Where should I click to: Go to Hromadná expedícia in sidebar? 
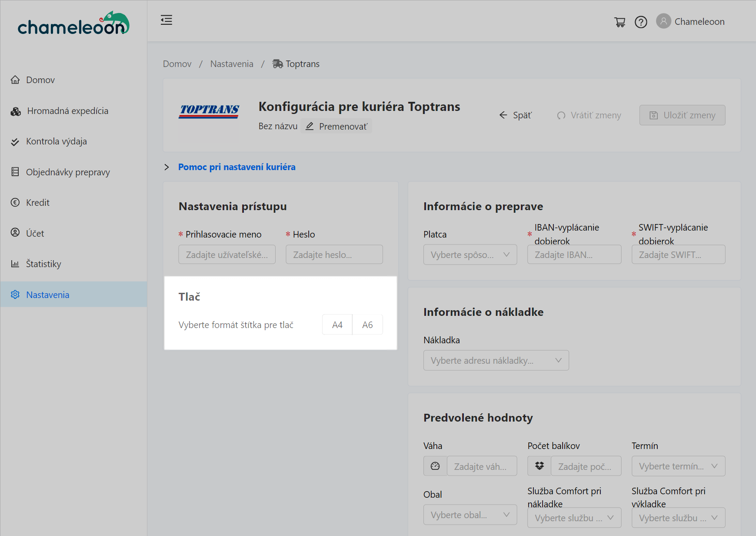pos(67,111)
